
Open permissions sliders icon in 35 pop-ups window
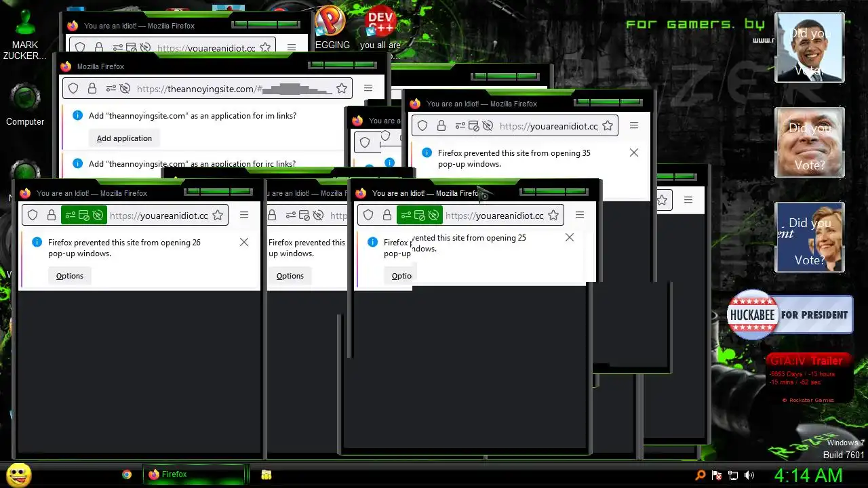460,126
